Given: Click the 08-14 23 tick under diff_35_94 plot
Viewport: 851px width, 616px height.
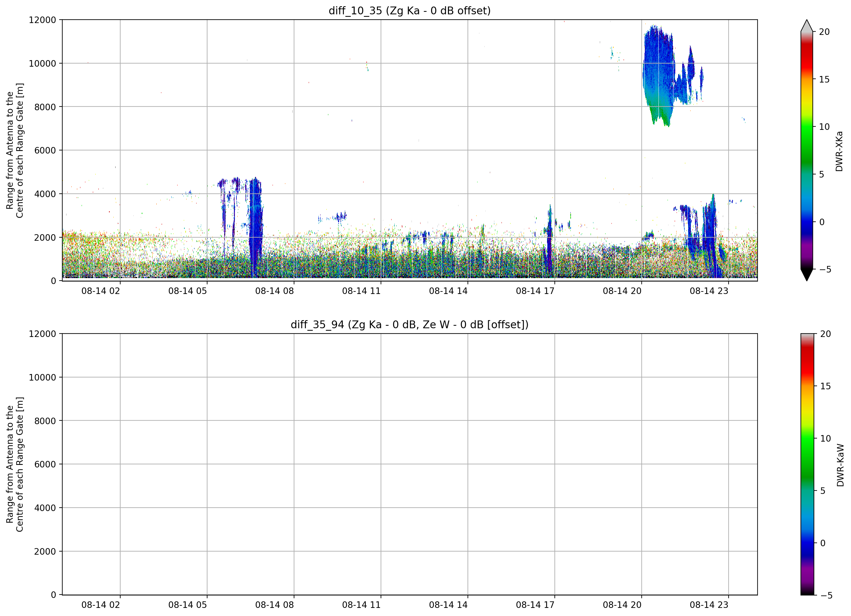Looking at the screenshot, I should coord(709,605).
